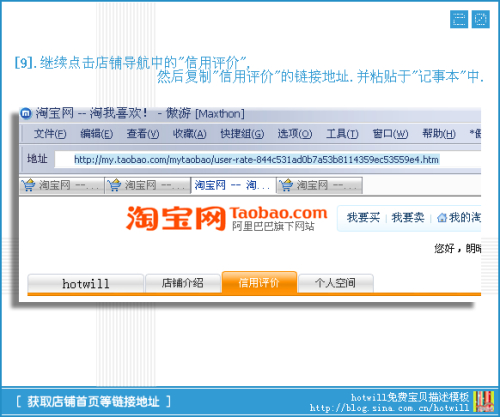Open the 文件(F) menu

pyautogui.click(x=50, y=134)
